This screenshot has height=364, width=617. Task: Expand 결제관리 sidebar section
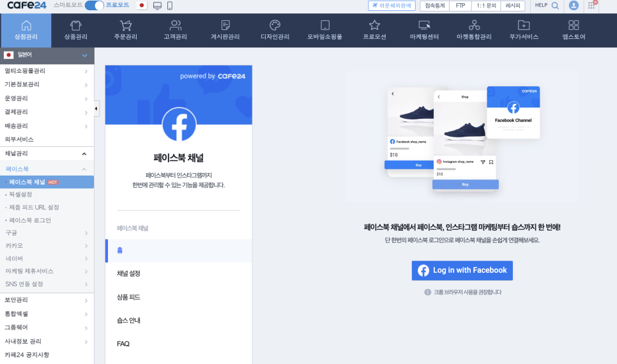coord(47,112)
